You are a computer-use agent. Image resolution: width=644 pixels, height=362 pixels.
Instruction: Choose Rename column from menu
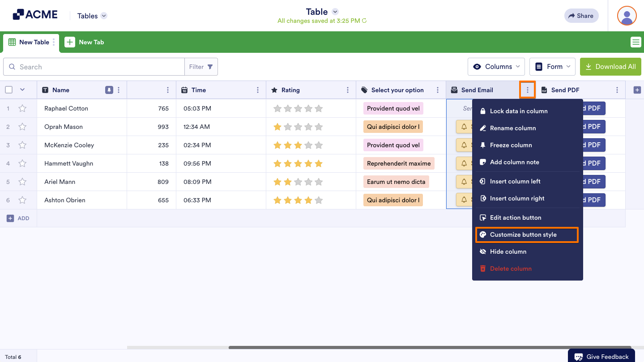pyautogui.click(x=527, y=128)
